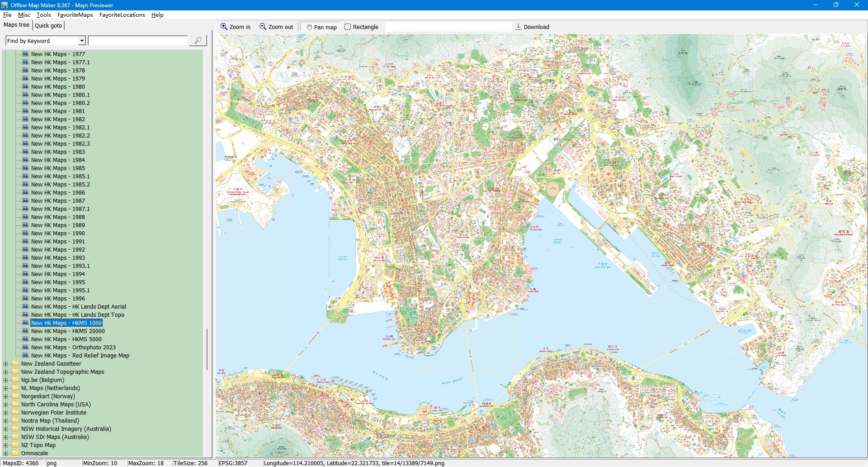Click map icon beside HKMS 20000
This screenshot has height=467, width=868.
(x=25, y=331)
